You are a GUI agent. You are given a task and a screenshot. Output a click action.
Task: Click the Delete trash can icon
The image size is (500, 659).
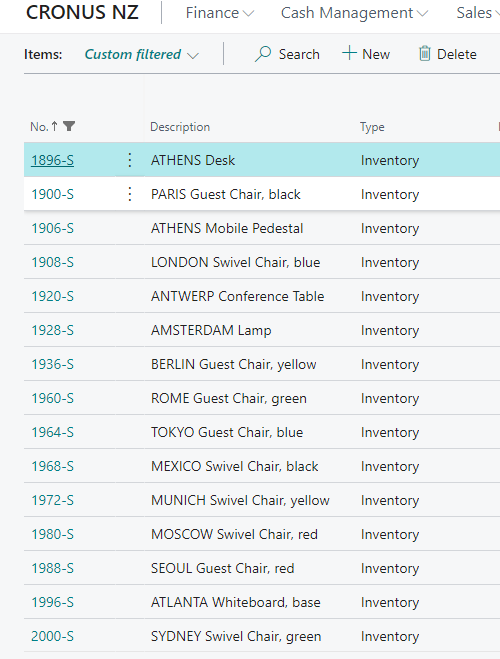coord(425,54)
